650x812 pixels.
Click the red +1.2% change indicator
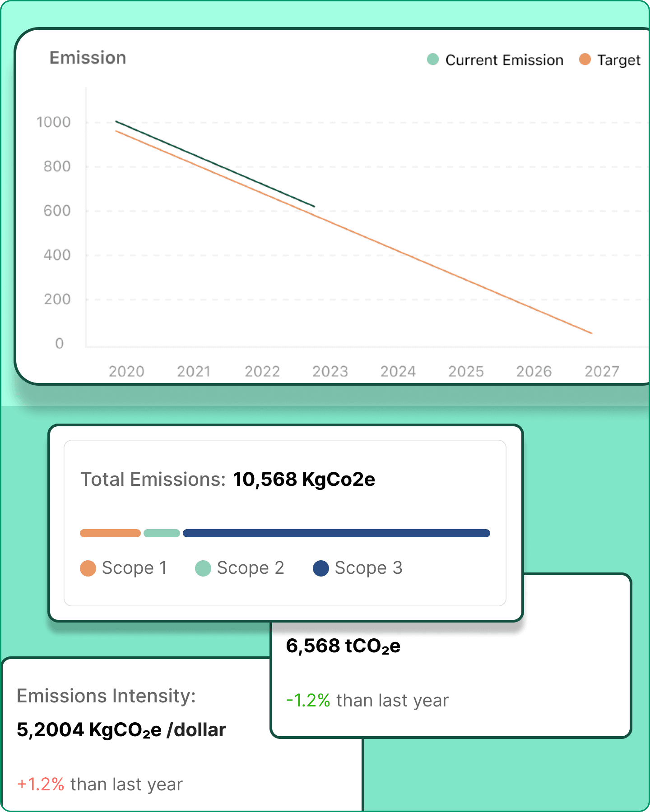(41, 784)
